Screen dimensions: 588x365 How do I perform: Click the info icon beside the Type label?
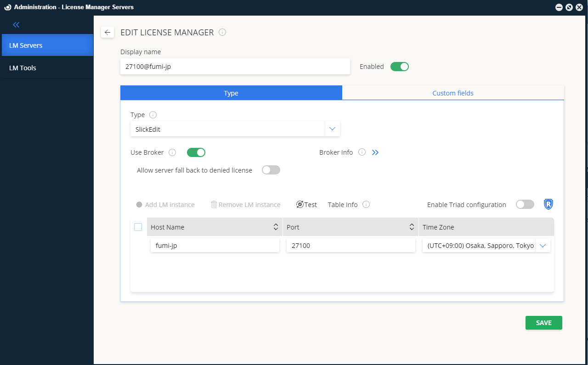[x=152, y=114]
